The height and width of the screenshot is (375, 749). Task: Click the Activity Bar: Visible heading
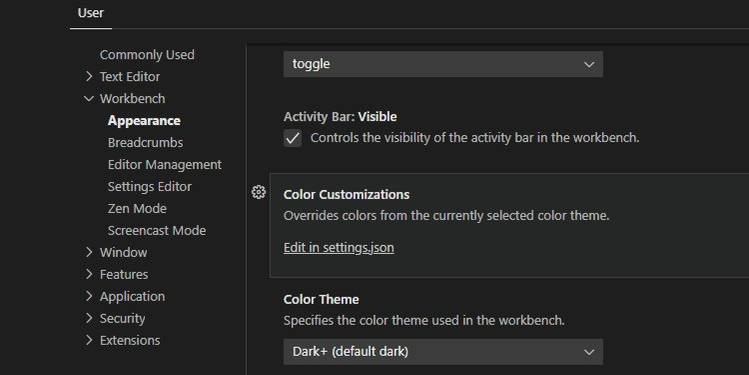[340, 117]
